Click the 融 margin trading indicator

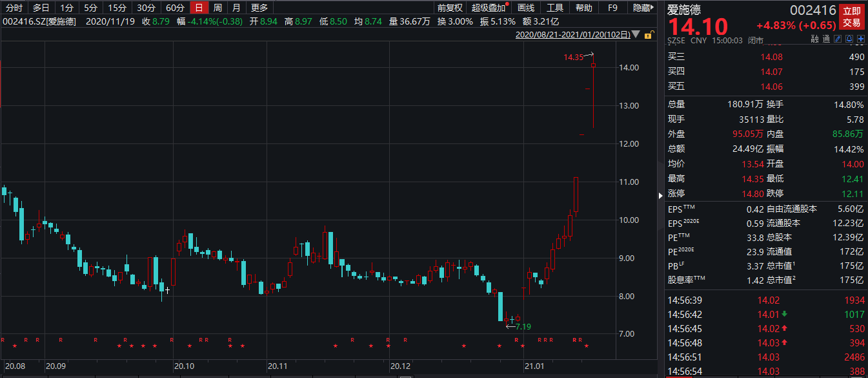pos(815,40)
